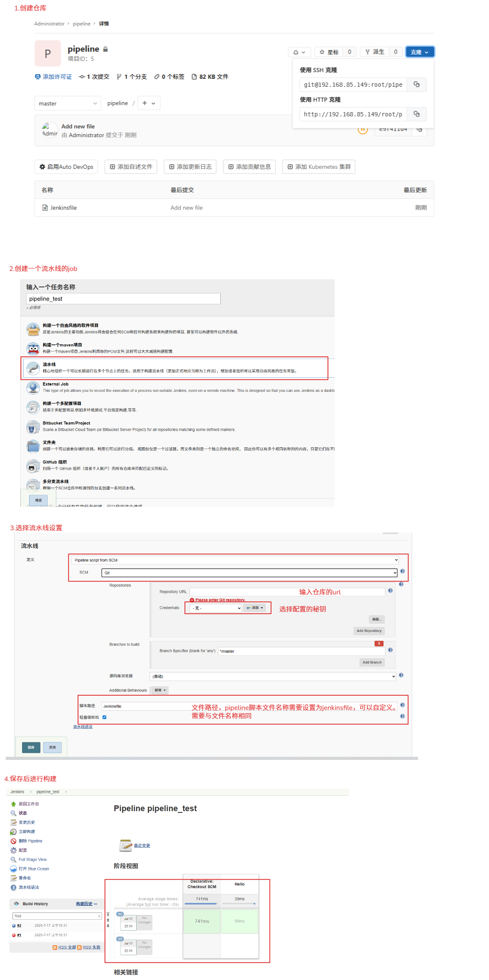Screen dimensions: 489x980
Task: Click Add Repository button
Action: 369,631
